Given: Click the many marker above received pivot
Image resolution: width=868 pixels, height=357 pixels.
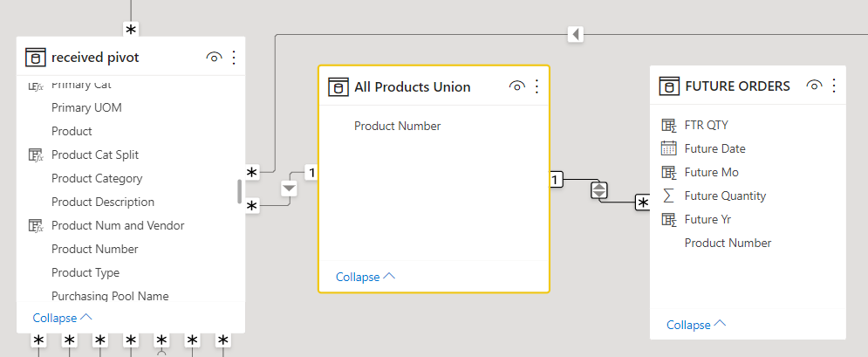Looking at the screenshot, I should coord(131,30).
